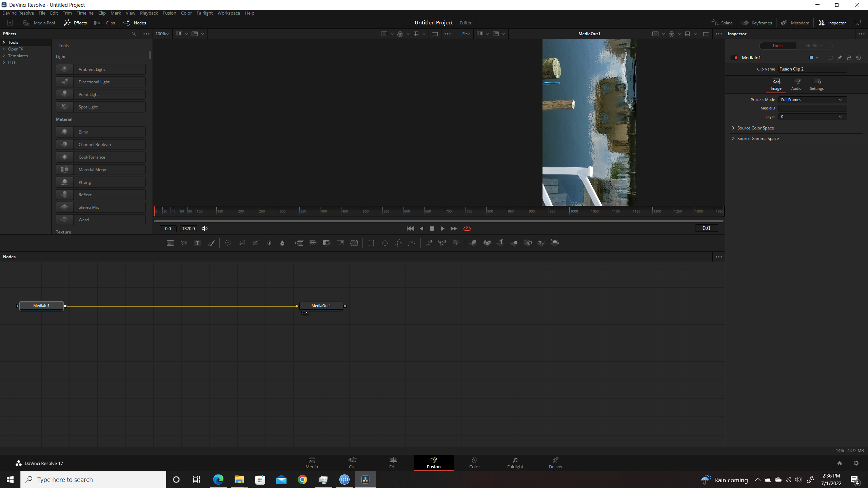Viewport: 868px width, 488px height.
Task: Add a Resize node from toolbar
Action: point(340,243)
